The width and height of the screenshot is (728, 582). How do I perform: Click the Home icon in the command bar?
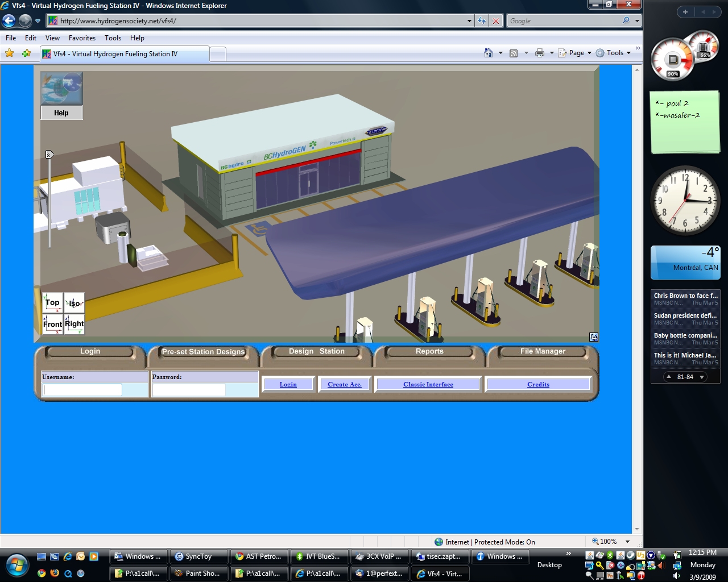[488, 53]
